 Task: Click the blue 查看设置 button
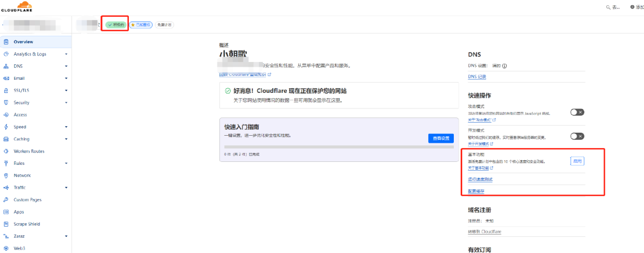point(441,138)
